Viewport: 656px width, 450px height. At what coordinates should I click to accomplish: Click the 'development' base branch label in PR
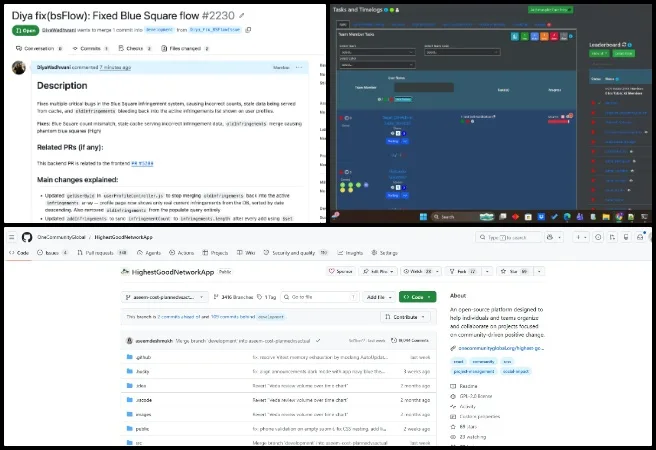tap(159, 30)
